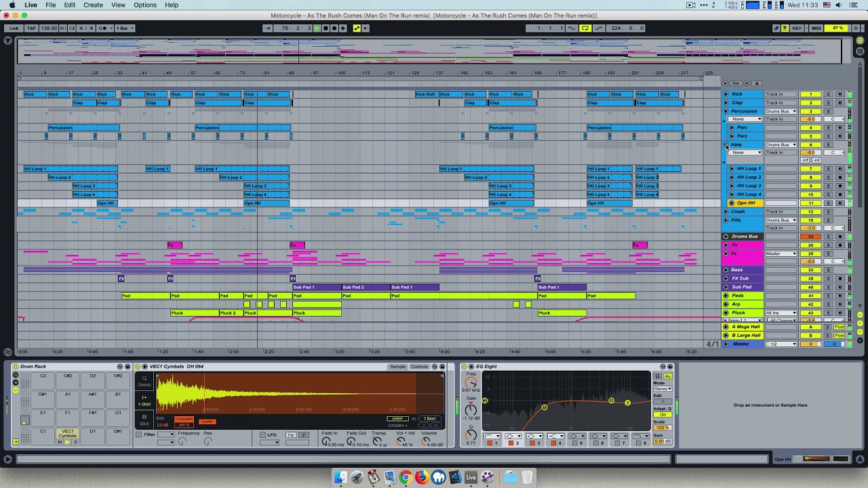The width and height of the screenshot is (868, 488).
Task: Adjust the EQ Eight Freq knob
Action: [x=471, y=383]
